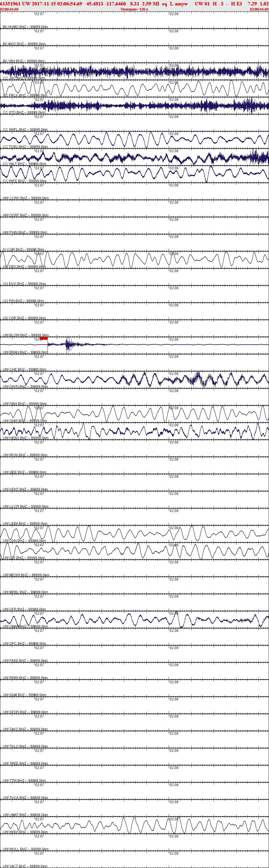Click the start time 02:06:44.69 label
The image size is (269, 868).
tap(9, 9)
